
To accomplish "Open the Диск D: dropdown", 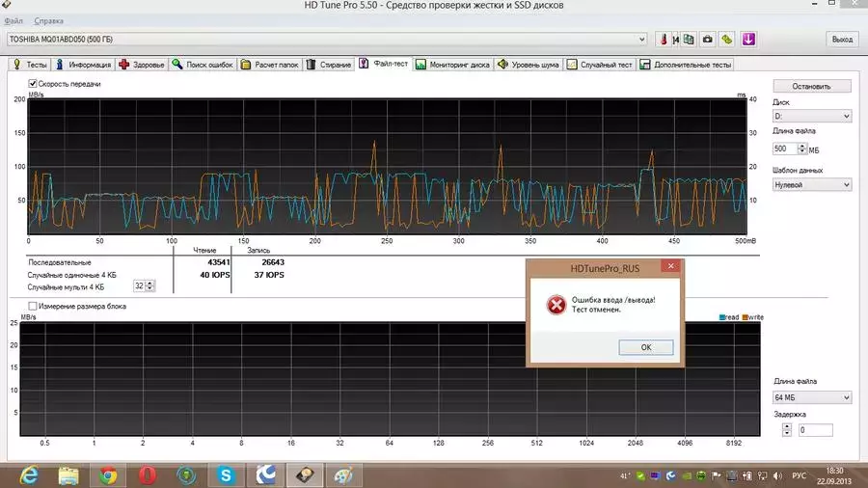I will pyautogui.click(x=811, y=116).
